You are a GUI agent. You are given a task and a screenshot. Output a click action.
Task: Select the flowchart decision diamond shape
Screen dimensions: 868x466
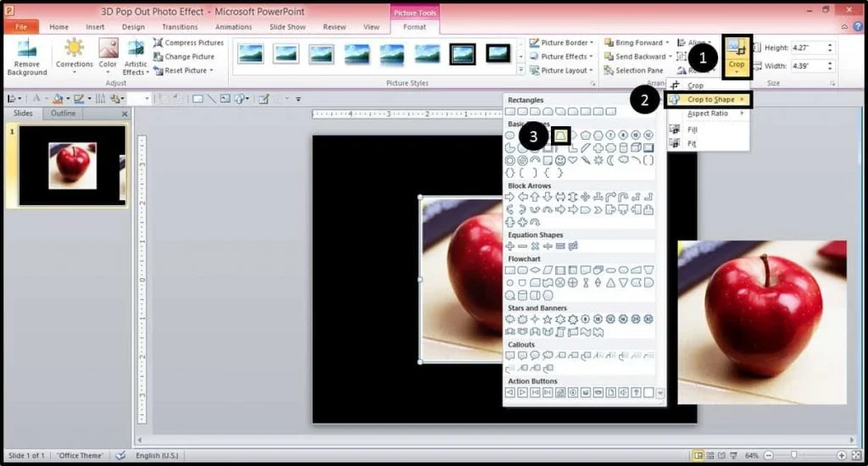[535, 270]
